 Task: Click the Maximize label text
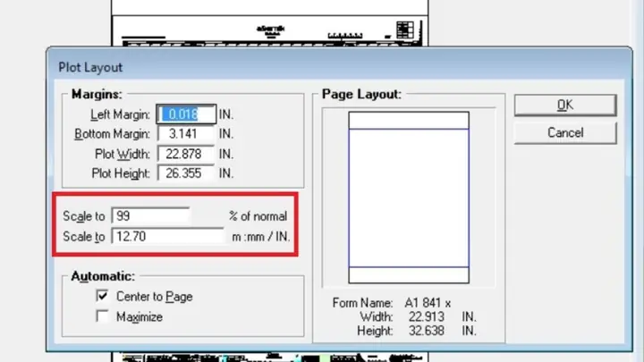140,316
